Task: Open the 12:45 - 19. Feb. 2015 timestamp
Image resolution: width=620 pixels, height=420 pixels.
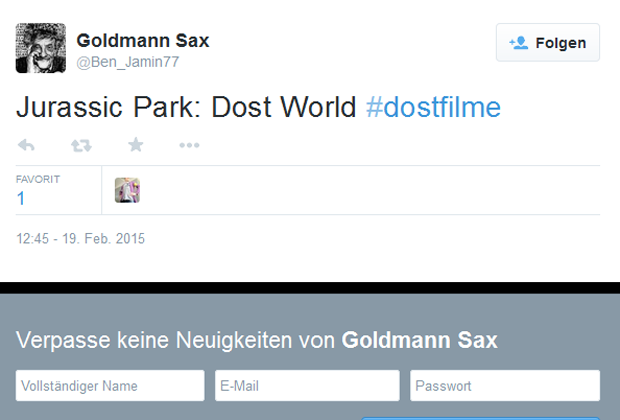Action: (x=80, y=239)
